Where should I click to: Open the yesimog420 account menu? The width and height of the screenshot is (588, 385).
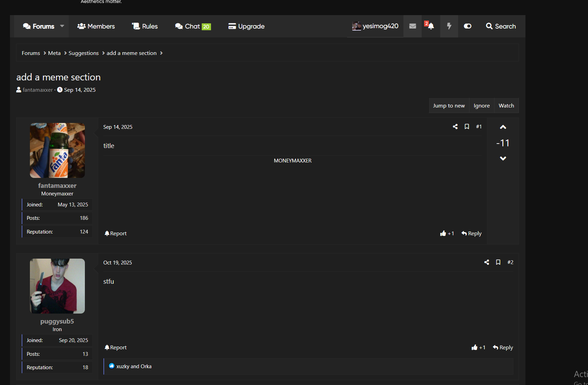pos(375,26)
